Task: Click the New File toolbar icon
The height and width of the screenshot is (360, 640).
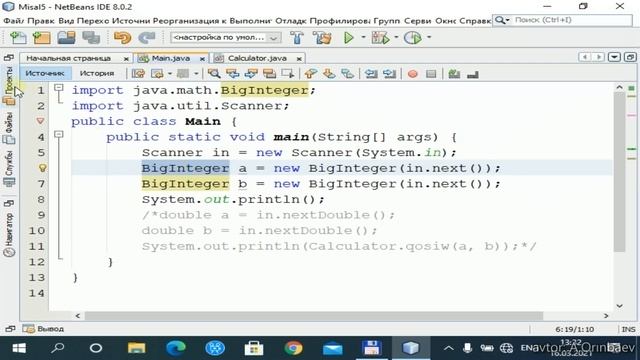Action: point(18,38)
